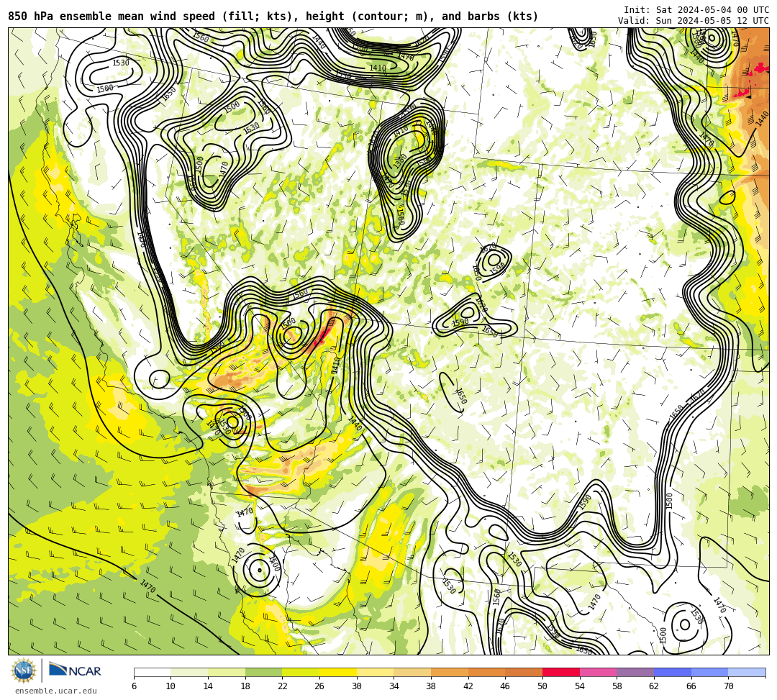Click the light blue swatch above 70 kt
The width and height of the screenshot is (777, 700).
click(747, 673)
